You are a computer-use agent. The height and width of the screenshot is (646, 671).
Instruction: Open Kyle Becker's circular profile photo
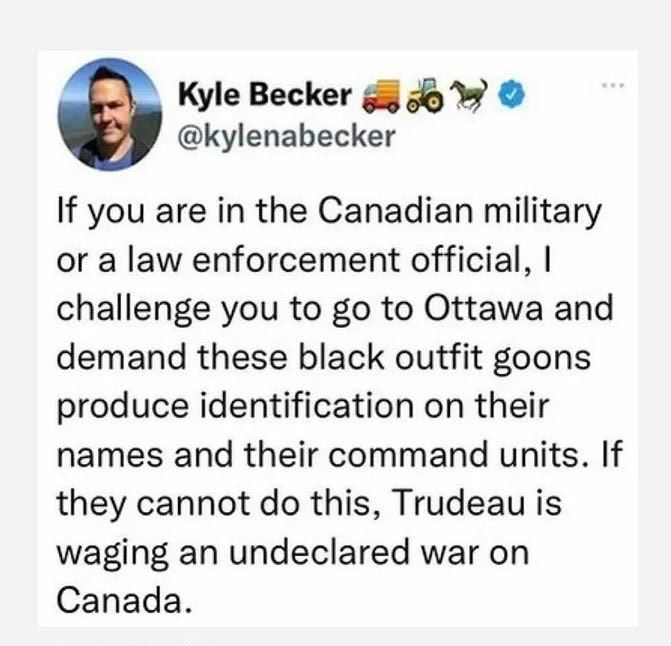[x=110, y=114]
